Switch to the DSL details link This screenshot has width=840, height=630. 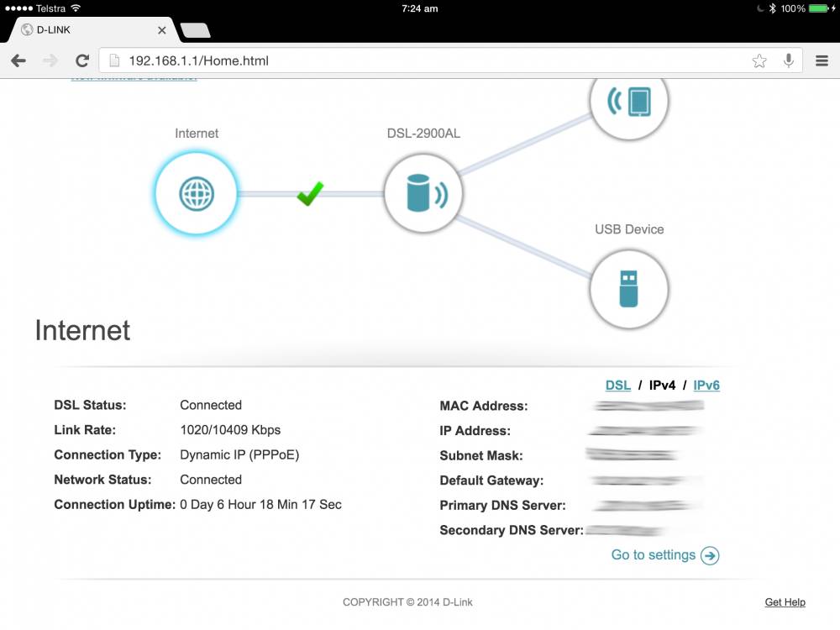click(617, 386)
